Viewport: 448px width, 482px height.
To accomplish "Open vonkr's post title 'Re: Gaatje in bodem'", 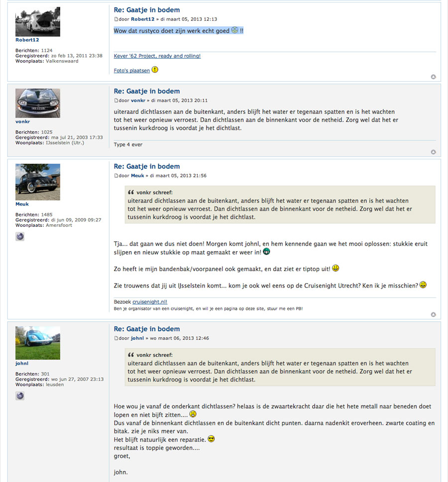I will [x=147, y=92].
